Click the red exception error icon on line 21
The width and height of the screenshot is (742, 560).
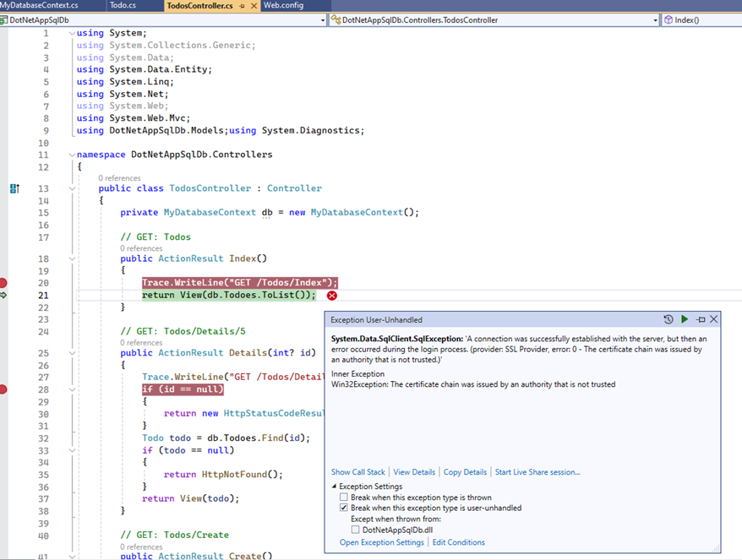[332, 296]
